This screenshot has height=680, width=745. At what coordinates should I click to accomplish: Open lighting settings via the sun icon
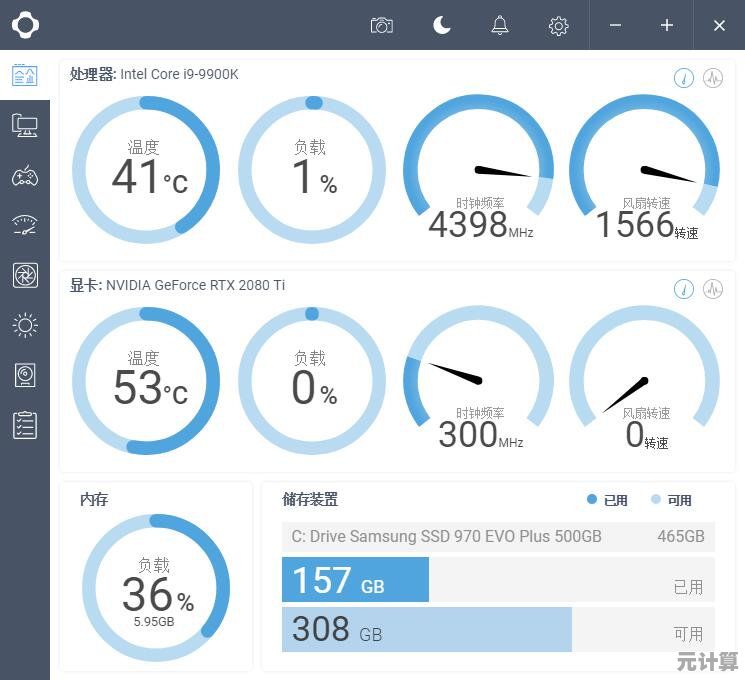point(25,325)
